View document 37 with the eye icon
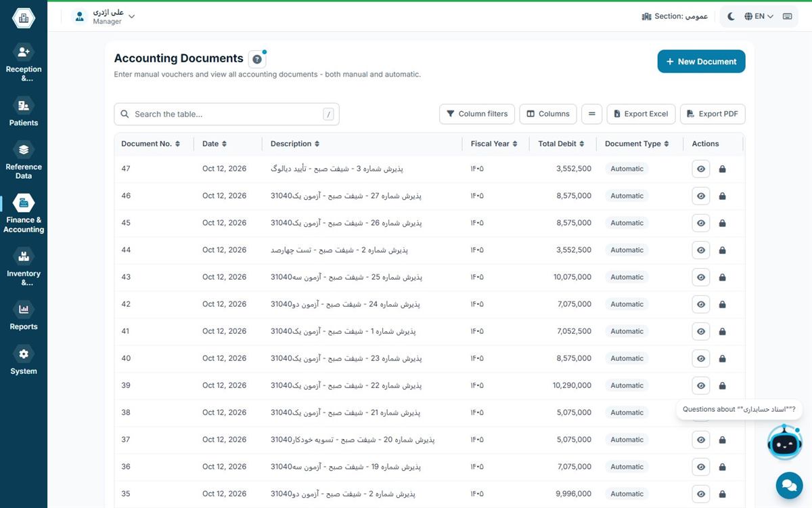Viewport: 812px width, 508px height. (701, 440)
